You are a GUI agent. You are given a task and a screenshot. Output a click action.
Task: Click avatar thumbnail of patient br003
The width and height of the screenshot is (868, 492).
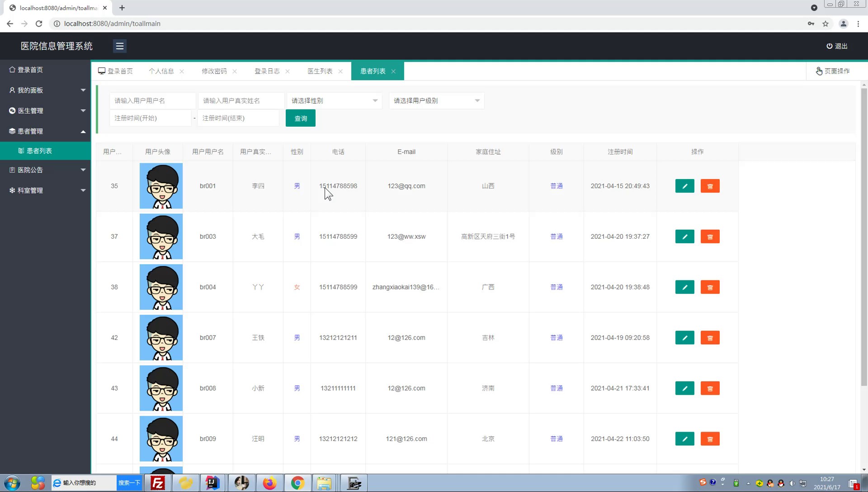pyautogui.click(x=161, y=237)
